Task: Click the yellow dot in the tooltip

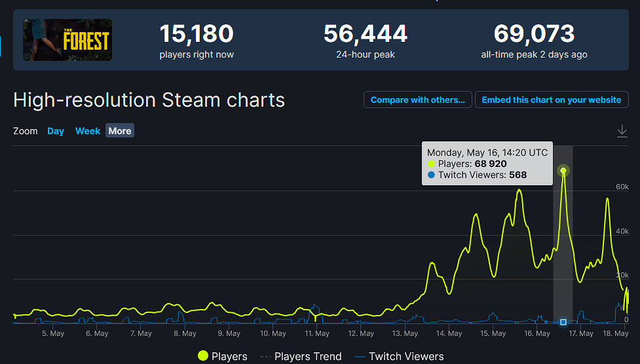Action: tap(431, 164)
